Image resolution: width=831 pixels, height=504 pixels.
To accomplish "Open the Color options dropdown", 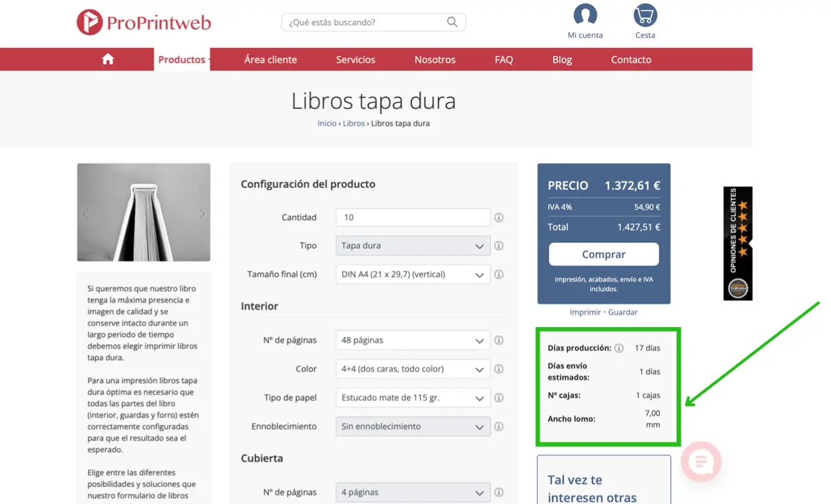I will pos(413,369).
